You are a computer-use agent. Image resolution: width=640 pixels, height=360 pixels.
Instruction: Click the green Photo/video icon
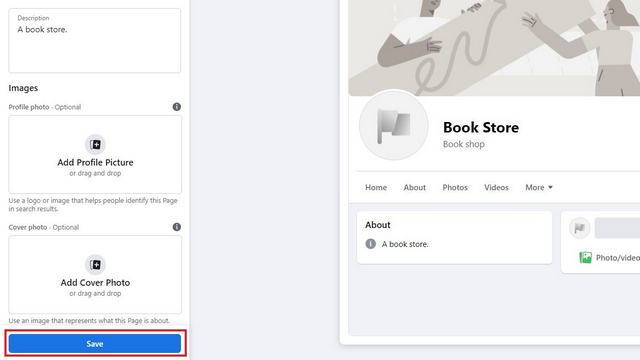pos(585,258)
